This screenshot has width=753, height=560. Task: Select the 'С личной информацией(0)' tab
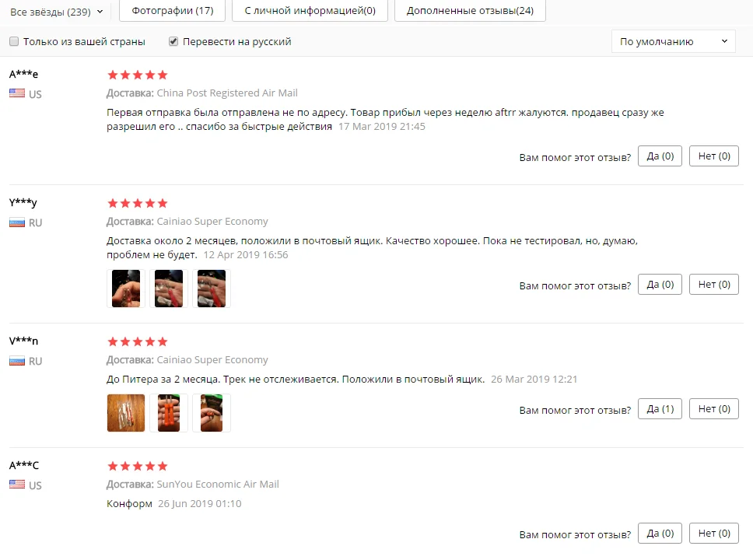click(x=310, y=10)
